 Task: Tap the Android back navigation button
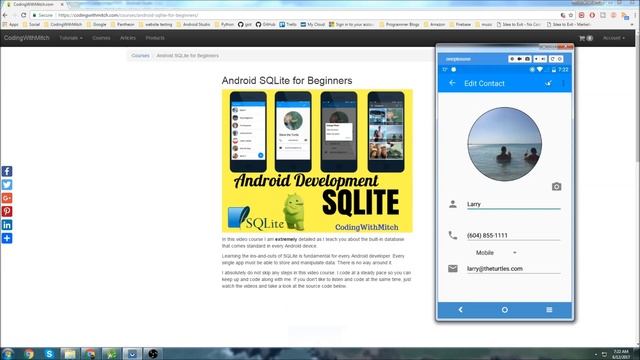tap(460, 310)
